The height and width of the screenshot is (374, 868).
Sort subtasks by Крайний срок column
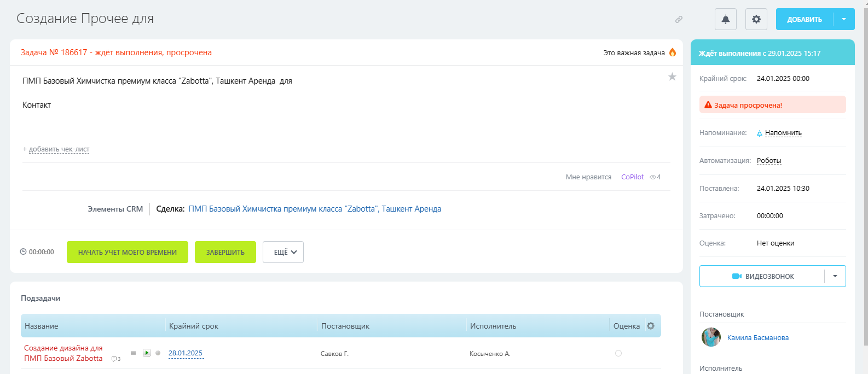coord(194,326)
